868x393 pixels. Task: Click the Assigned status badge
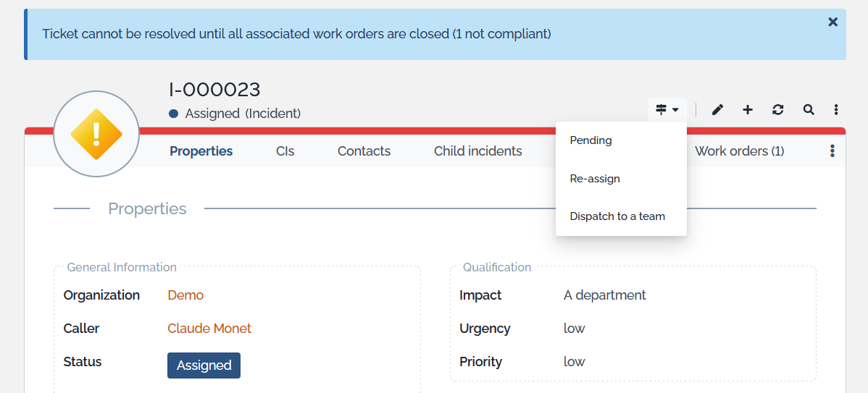click(x=204, y=365)
